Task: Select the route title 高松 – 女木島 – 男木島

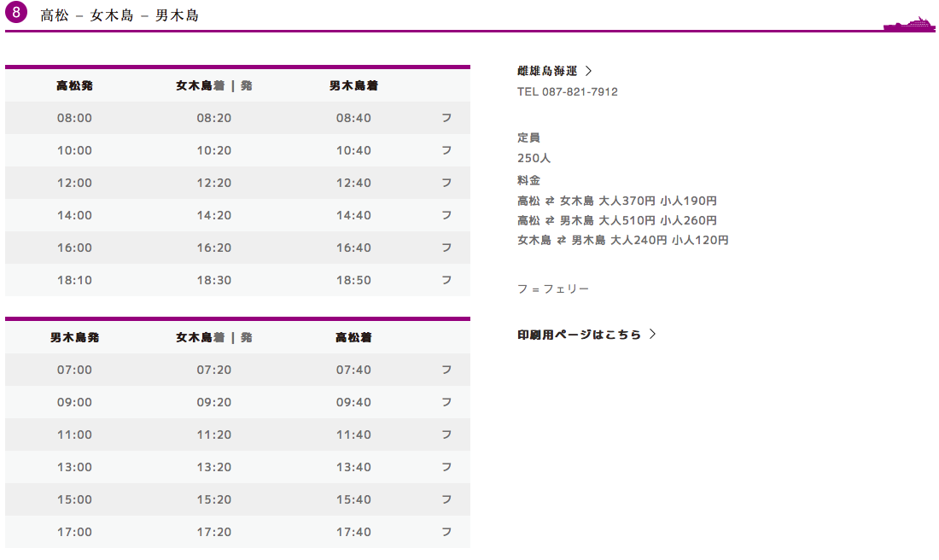Action: (120, 15)
